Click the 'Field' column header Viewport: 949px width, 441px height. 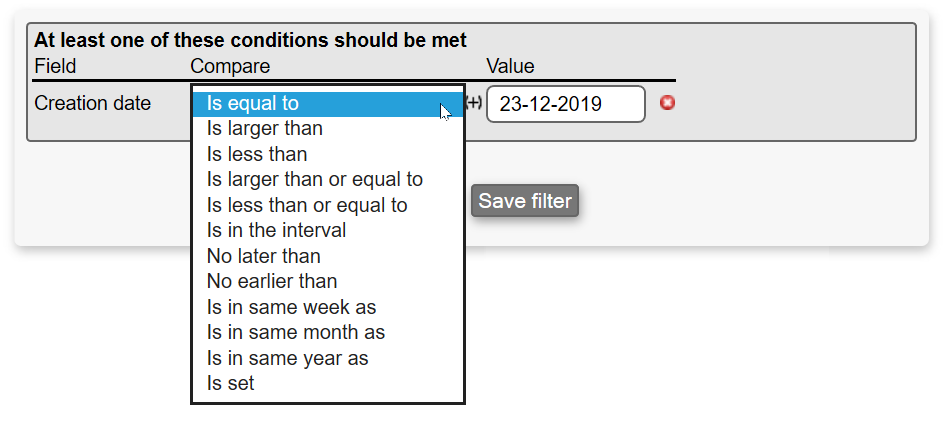click(55, 66)
